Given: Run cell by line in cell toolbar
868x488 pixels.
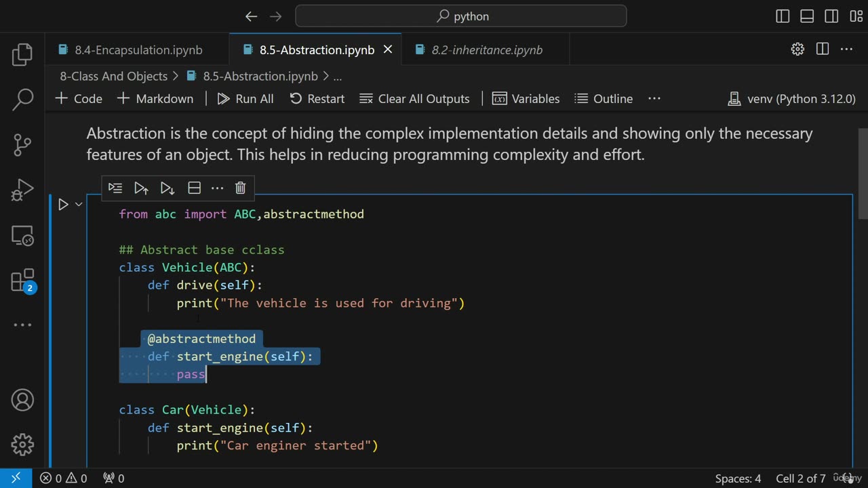Looking at the screenshot, I should tap(115, 188).
